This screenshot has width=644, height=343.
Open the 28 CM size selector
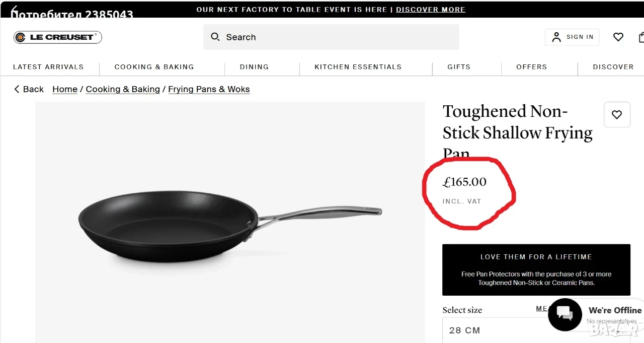536,330
